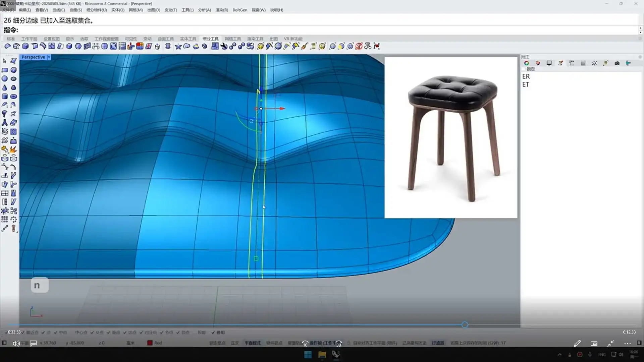This screenshot has height=362, width=644.
Task: Click the red crossed-circle toolbar icon
Action: point(359,46)
